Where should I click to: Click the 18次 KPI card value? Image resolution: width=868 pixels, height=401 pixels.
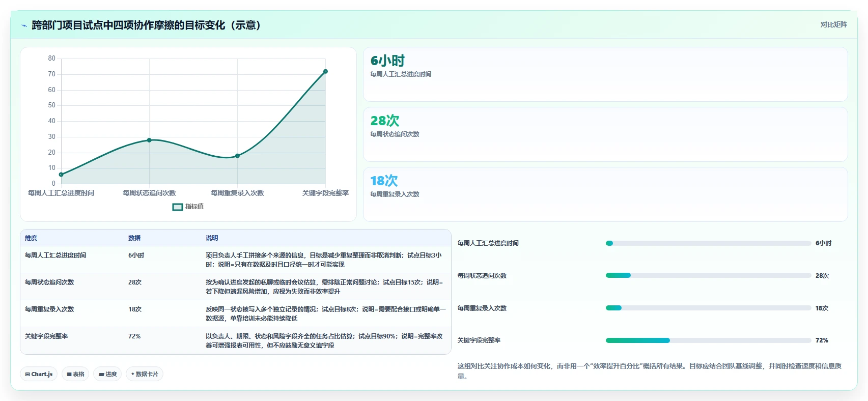384,181
